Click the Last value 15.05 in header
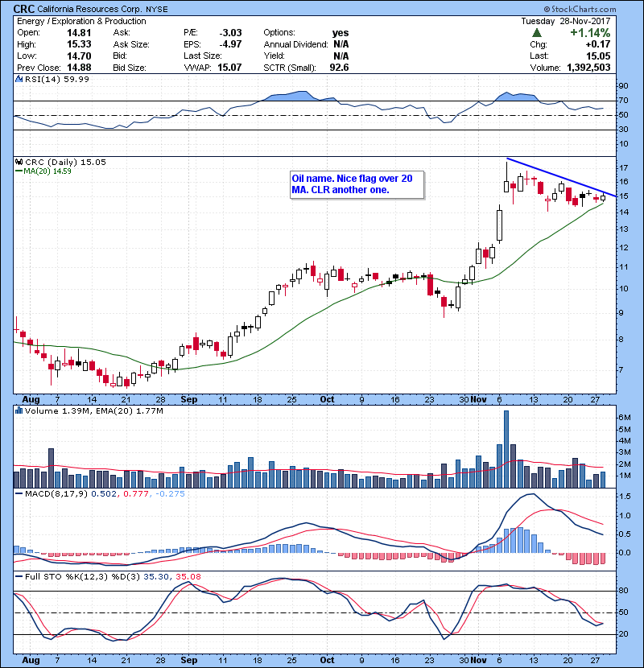The height and width of the screenshot is (668, 644). [x=598, y=56]
